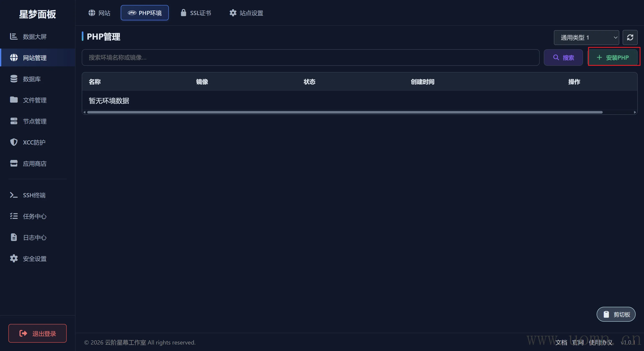Open XCC防护 shield sidebar item
The image size is (644, 351).
(34, 142)
